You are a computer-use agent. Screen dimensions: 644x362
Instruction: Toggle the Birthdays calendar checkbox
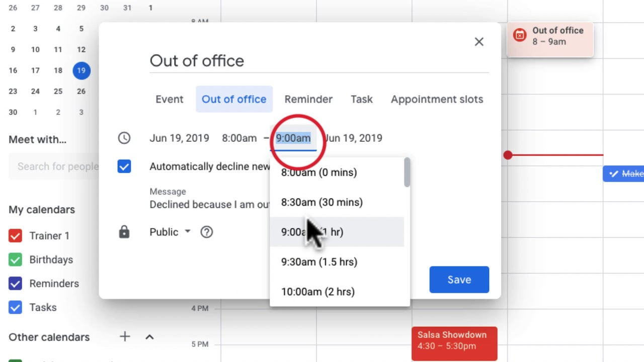pos(15,259)
